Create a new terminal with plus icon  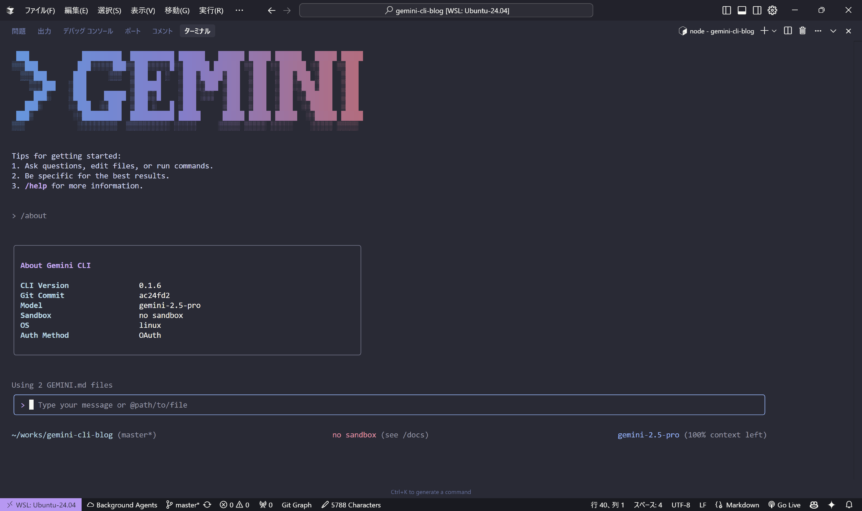[764, 31]
